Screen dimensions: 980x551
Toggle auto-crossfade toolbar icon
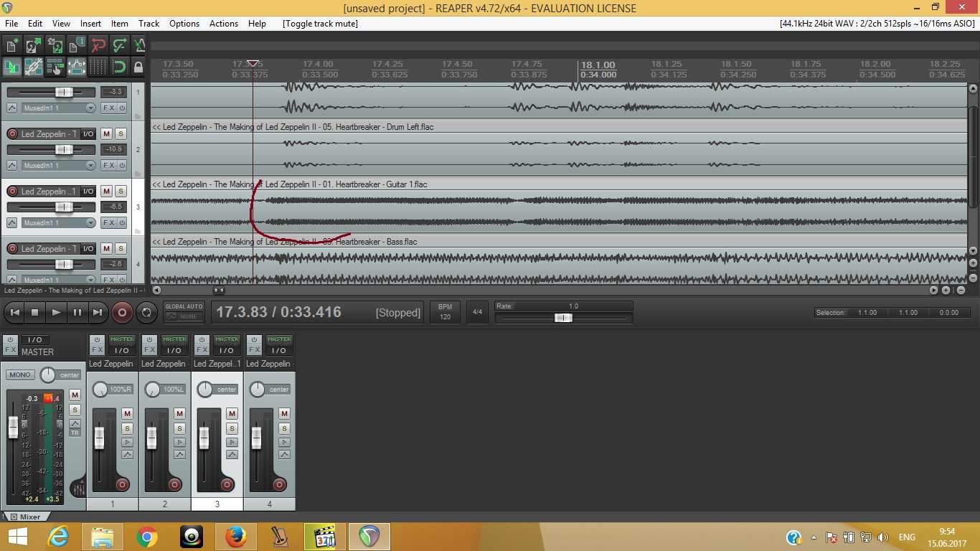click(11, 67)
